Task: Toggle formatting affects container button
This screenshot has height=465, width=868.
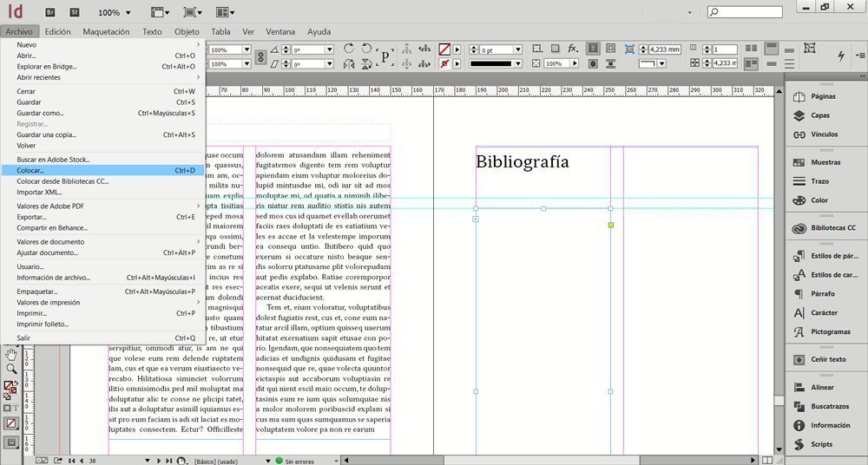Action: tap(7, 409)
